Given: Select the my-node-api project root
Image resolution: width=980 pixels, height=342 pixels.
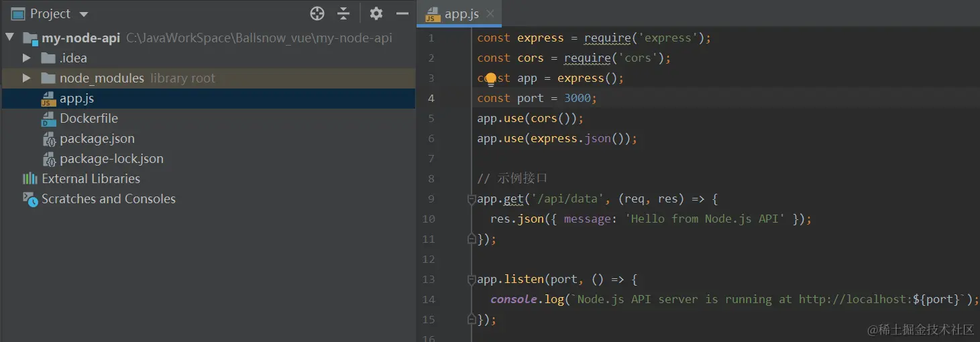Looking at the screenshot, I should (x=208, y=38).
